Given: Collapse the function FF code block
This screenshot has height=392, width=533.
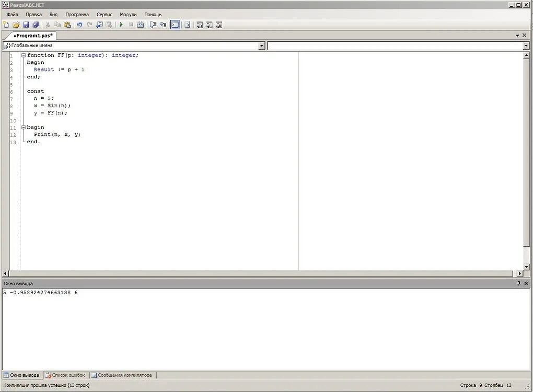Looking at the screenshot, I should (24, 55).
